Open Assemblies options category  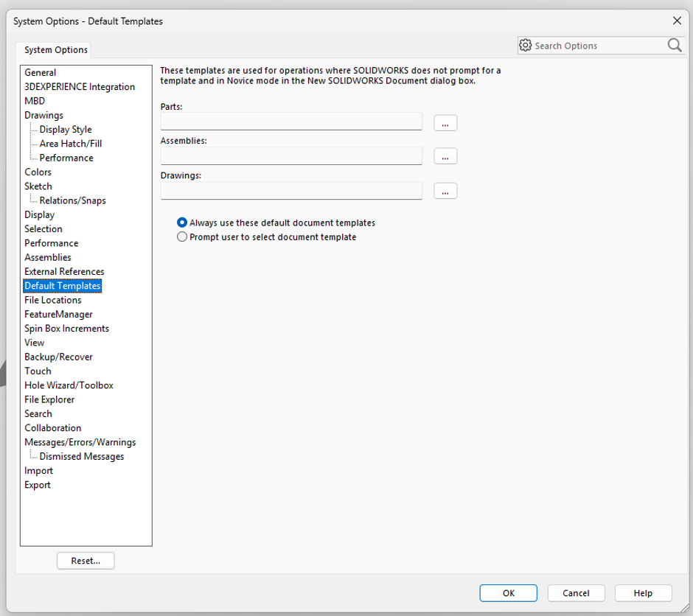[x=48, y=257]
